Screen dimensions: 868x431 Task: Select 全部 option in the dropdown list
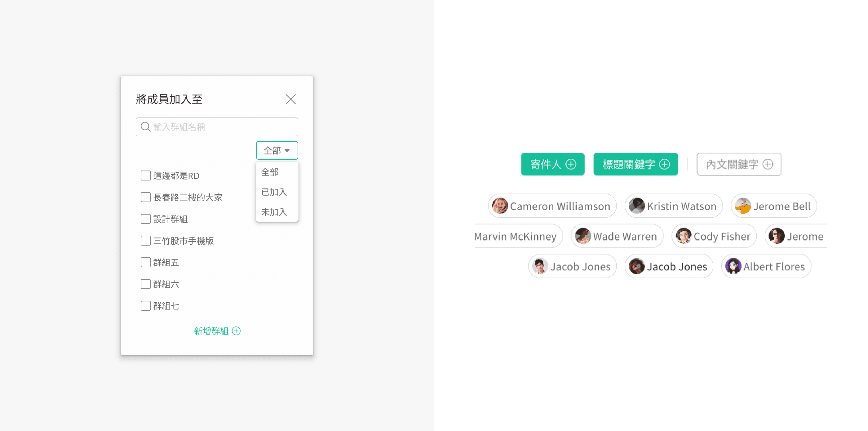[270, 172]
